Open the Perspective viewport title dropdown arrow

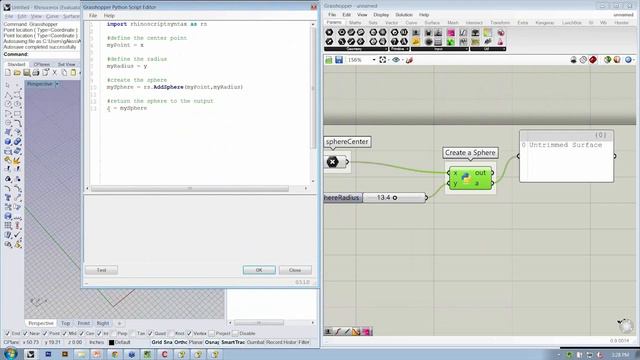click(57, 84)
